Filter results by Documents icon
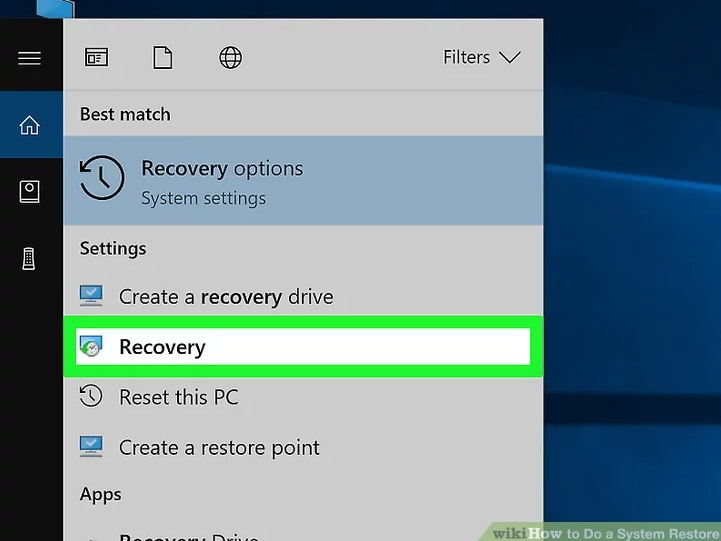721x541 pixels. click(162, 58)
